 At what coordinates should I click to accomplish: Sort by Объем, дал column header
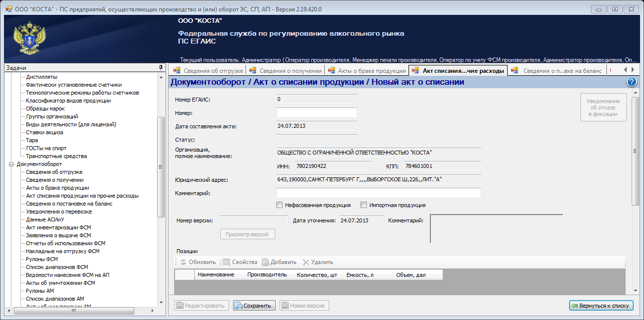(x=417, y=274)
